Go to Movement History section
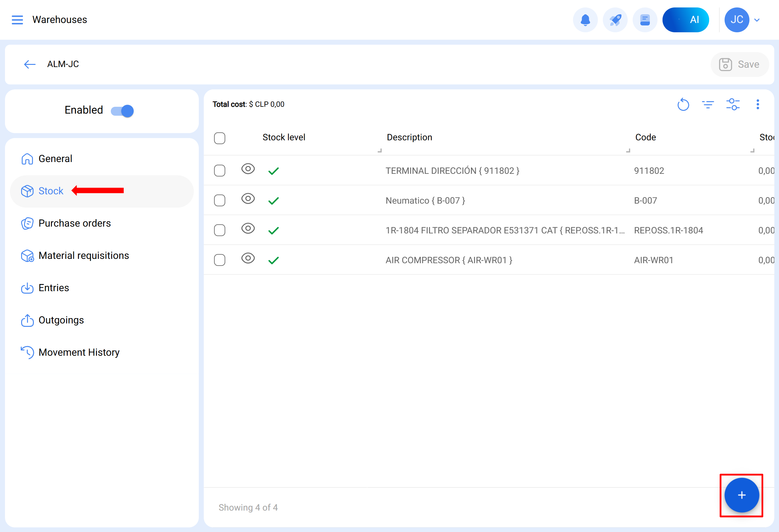Screen dimensions: 779x532 pos(79,352)
